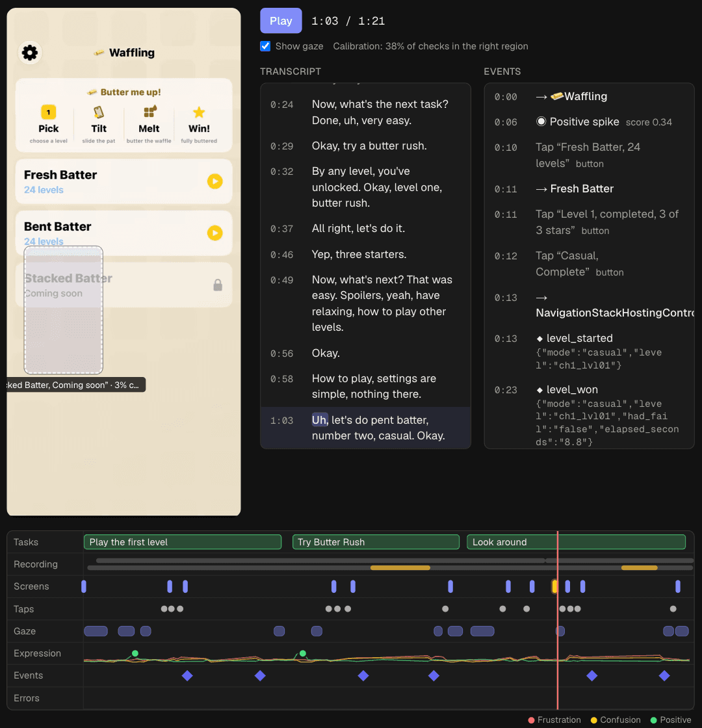702x728 pixels.
Task: Click the first screen marker on Screens row
Action: 84,586
